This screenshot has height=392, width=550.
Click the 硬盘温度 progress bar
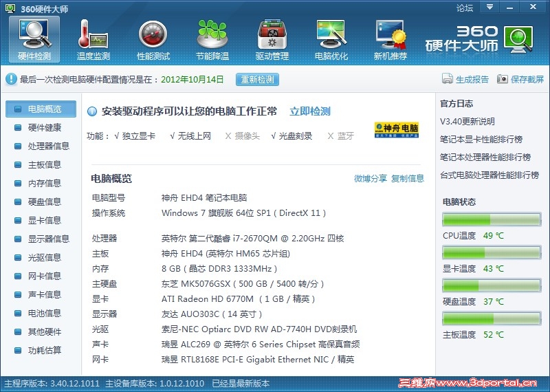tap(492, 285)
